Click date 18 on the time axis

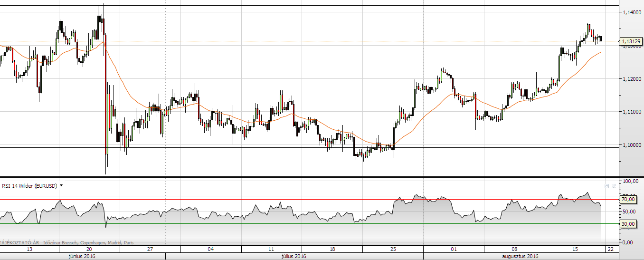332,249
